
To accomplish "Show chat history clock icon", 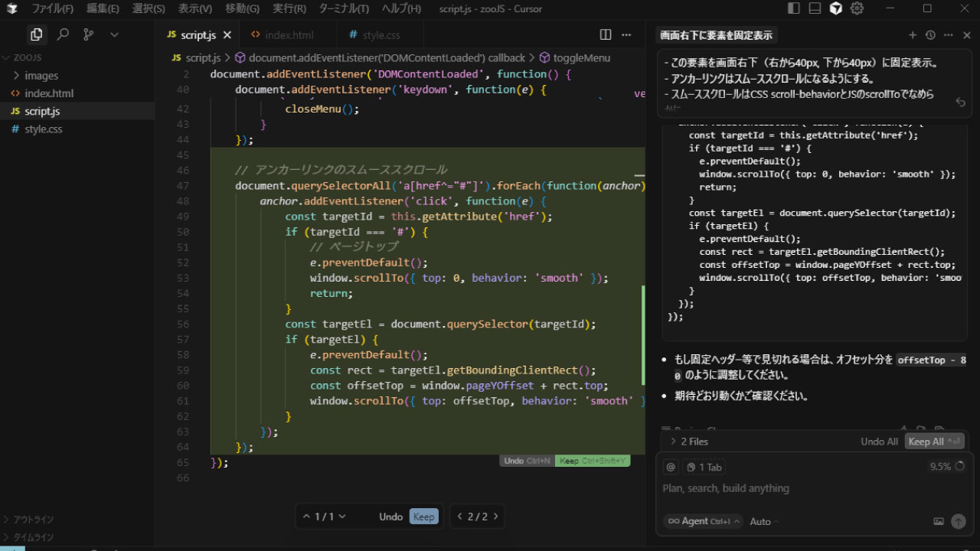I will click(x=930, y=35).
